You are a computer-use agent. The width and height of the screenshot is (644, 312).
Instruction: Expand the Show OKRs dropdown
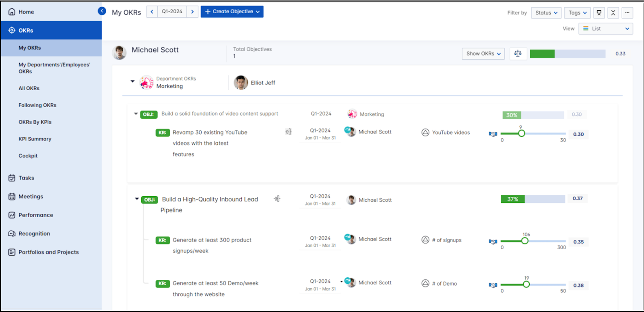click(483, 54)
